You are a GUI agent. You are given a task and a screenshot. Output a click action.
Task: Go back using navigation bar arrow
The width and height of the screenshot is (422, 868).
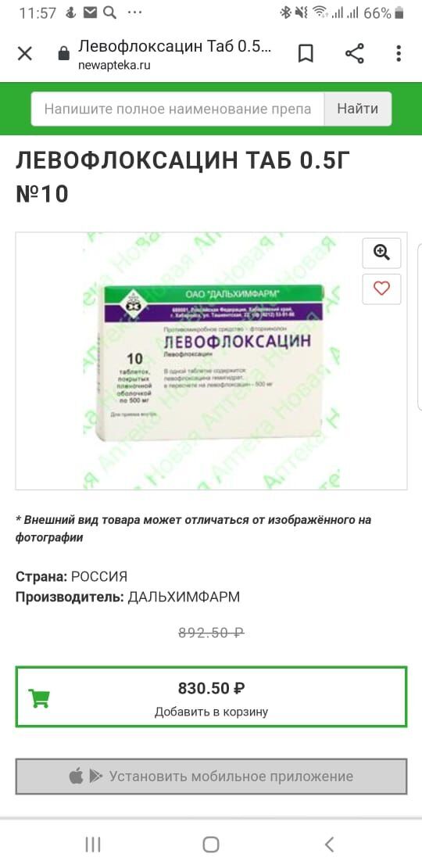coord(330,845)
